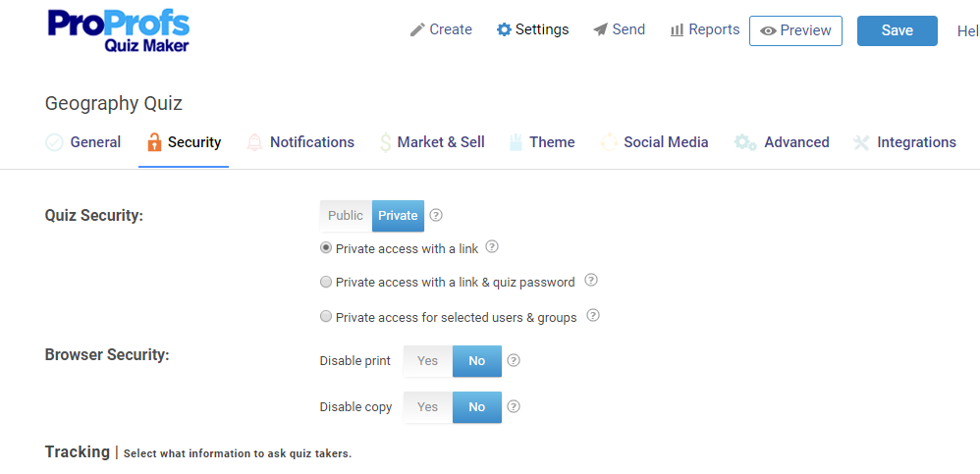Click help icon beside selected users & groups
980x474 pixels.
click(593, 316)
